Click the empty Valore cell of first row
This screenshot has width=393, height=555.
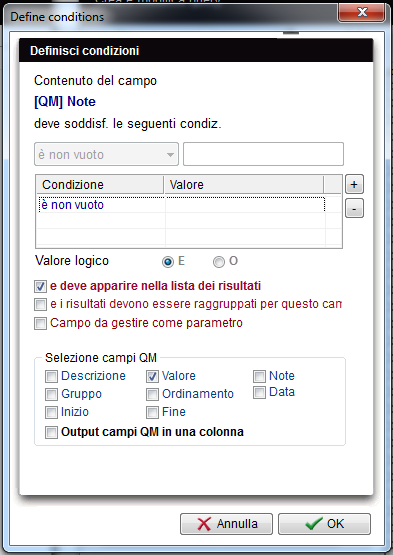click(245, 205)
